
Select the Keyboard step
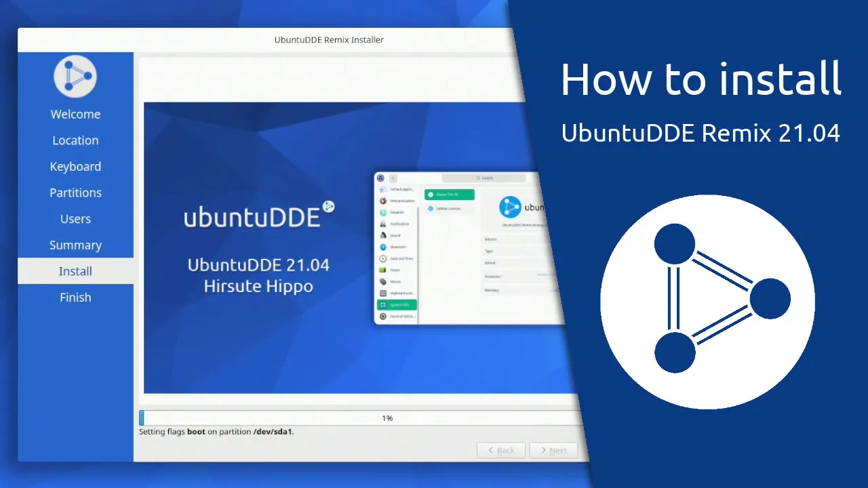pos(75,167)
